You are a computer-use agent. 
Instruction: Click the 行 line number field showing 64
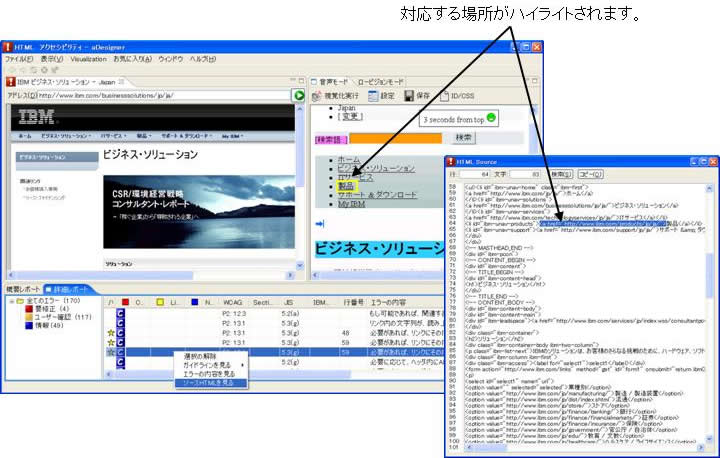click(x=475, y=174)
